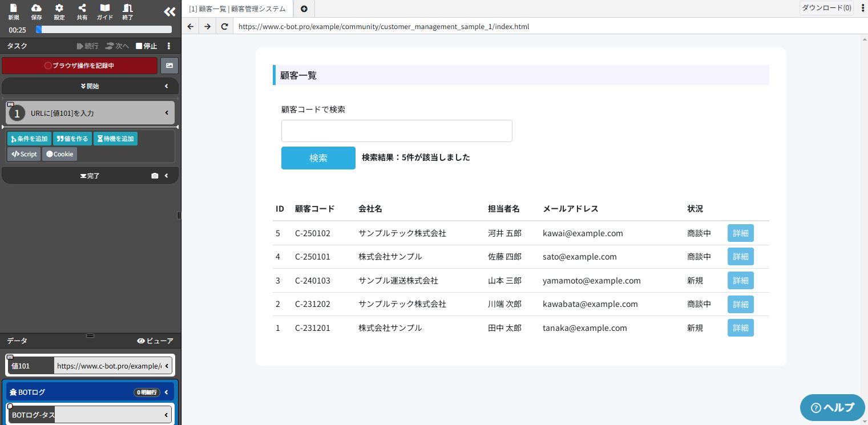Click the task progress bar

103,30
